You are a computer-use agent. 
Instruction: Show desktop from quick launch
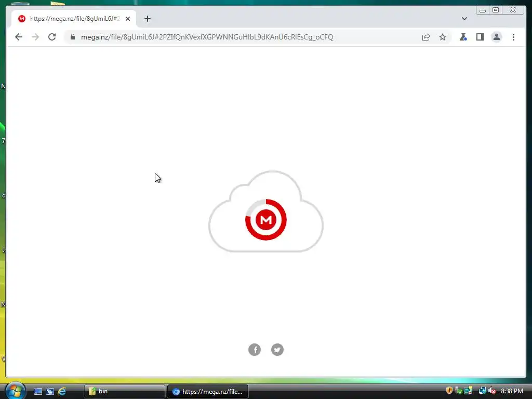pyautogui.click(x=37, y=391)
